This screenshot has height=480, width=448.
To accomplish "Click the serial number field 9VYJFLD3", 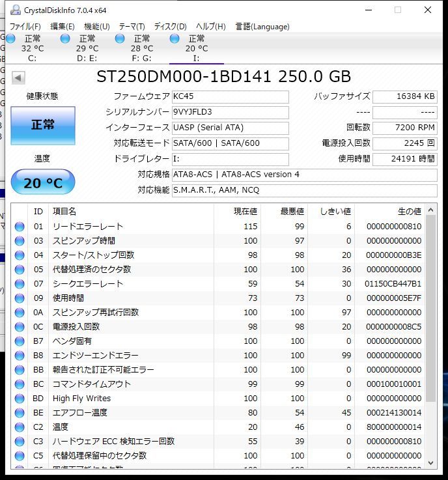I will point(230,112).
